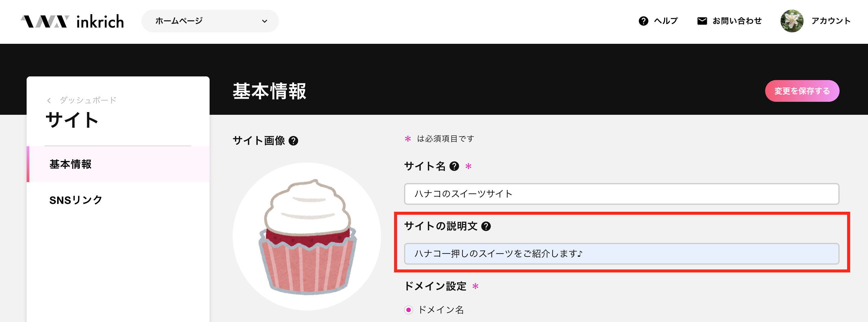Click the アカウント label
The image size is (868, 322).
click(x=831, y=21)
